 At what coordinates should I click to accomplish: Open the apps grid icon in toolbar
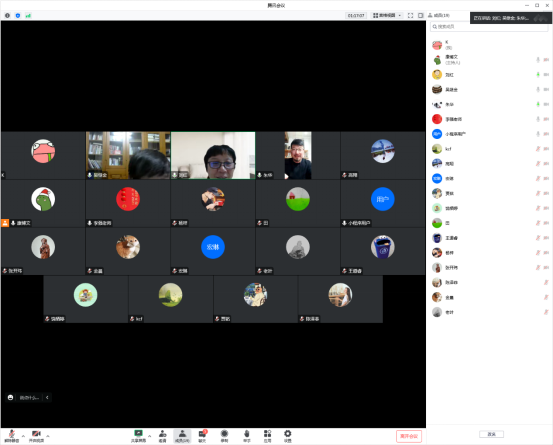tap(267, 436)
